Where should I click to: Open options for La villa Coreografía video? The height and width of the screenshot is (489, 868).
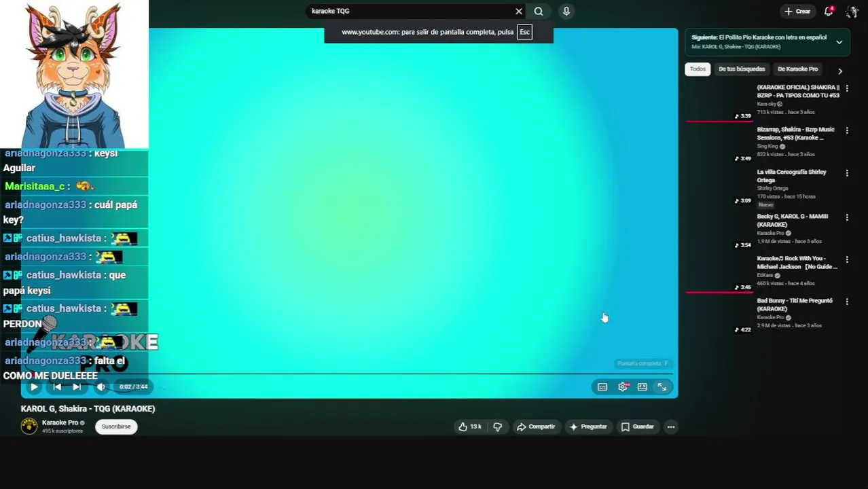847,173
